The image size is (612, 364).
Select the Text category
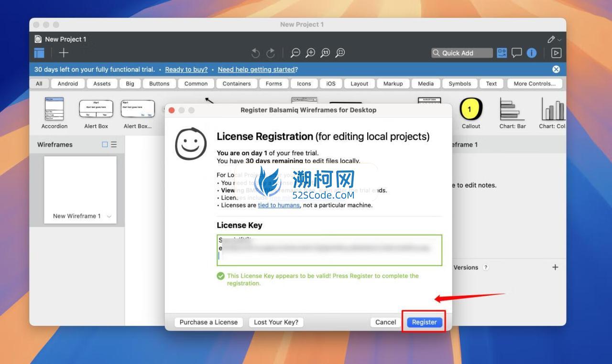[492, 84]
